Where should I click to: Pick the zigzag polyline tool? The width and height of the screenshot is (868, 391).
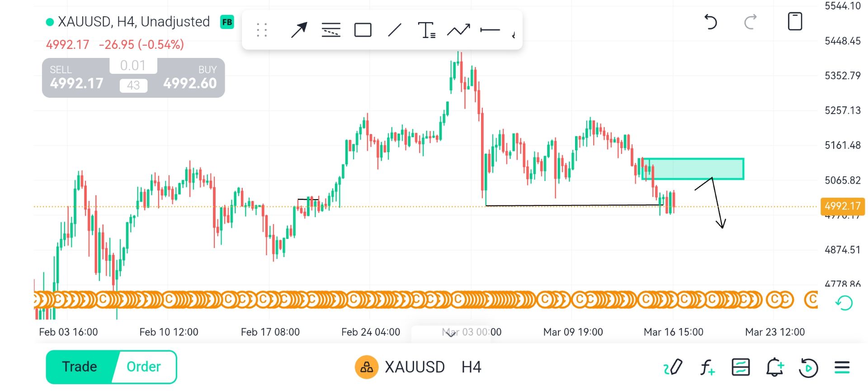[x=458, y=30]
